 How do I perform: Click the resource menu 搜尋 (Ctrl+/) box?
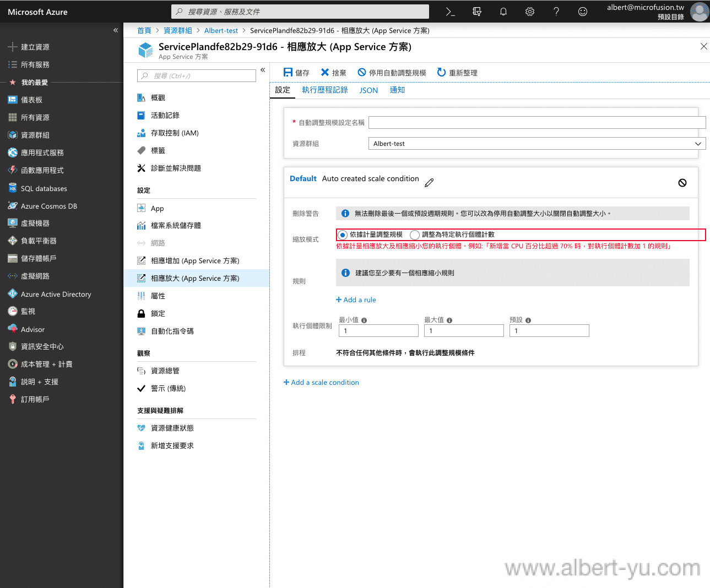tap(197, 75)
